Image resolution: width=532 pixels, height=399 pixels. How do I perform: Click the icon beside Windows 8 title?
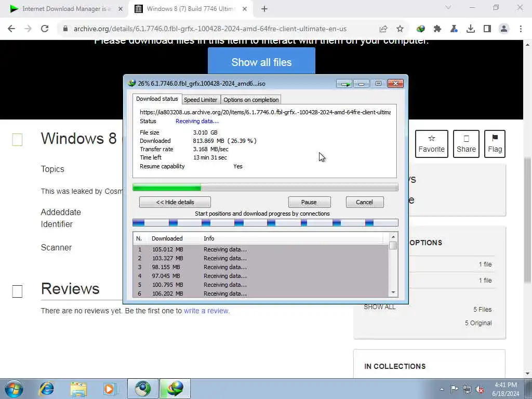17,139
